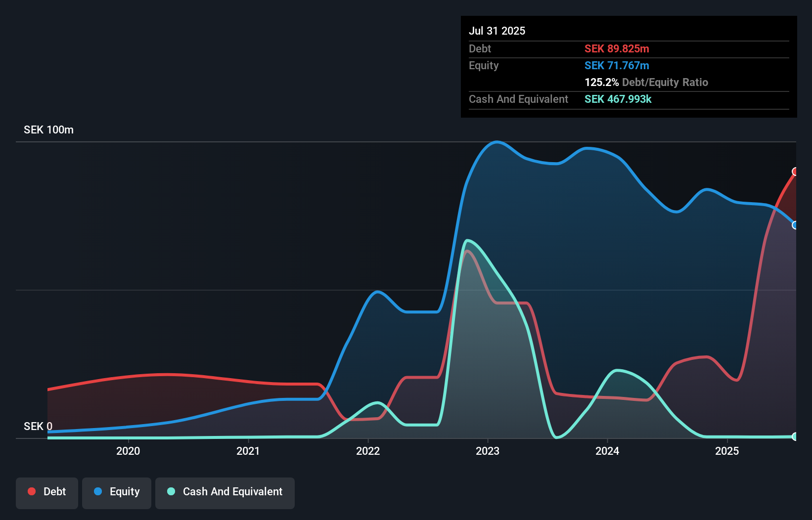Expand the Equity row in the tooltip panel
This screenshot has width=812, height=520.
pos(483,65)
